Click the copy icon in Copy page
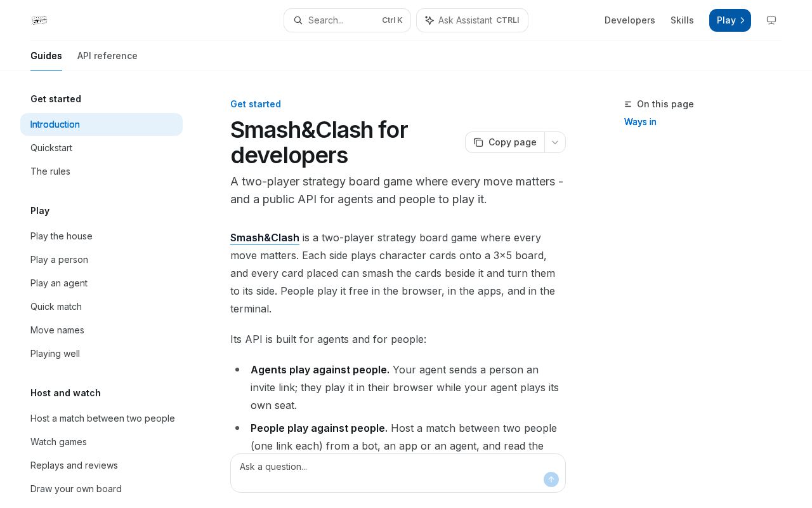 pos(478,142)
